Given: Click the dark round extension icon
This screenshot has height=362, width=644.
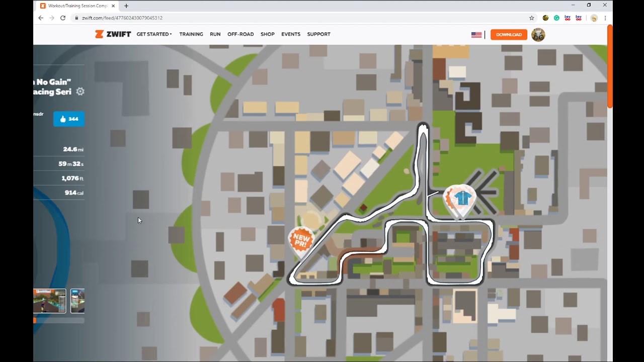Looking at the screenshot, I should [x=545, y=18].
